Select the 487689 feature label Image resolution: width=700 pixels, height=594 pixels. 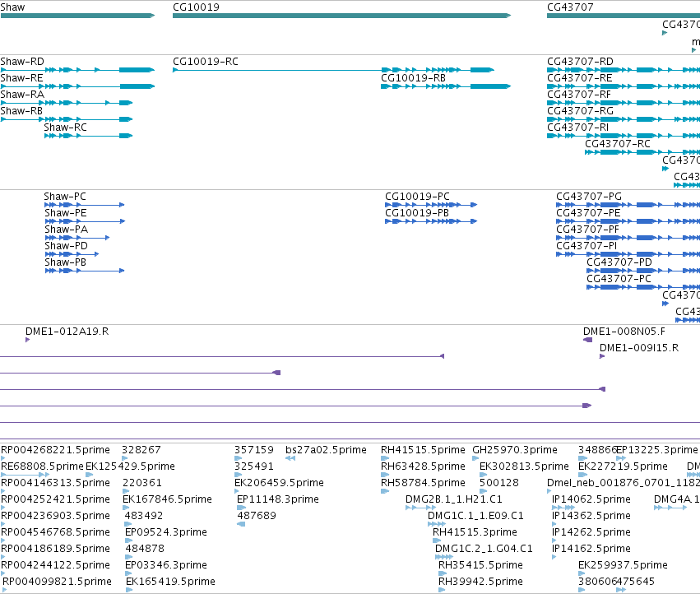(x=257, y=516)
